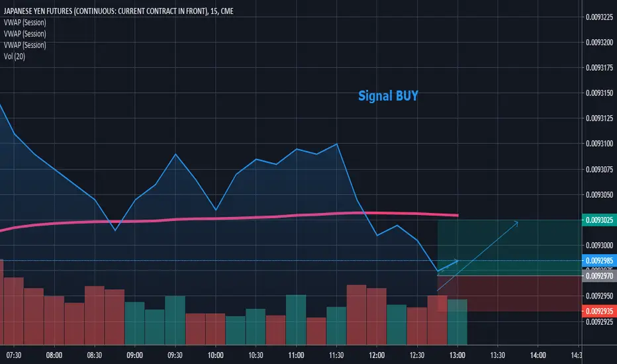Open the Vol (20) indicator legend
This screenshot has height=364, width=617.
tap(15, 57)
